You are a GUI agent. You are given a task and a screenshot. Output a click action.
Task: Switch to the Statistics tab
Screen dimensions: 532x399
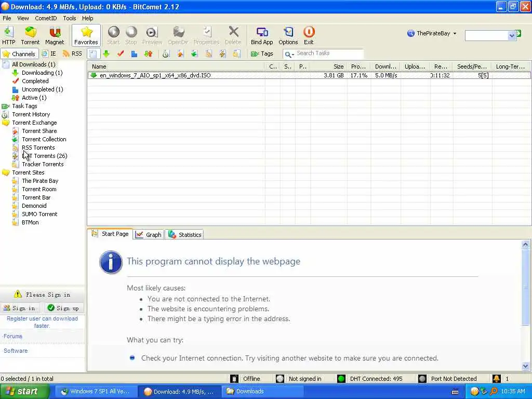185,234
